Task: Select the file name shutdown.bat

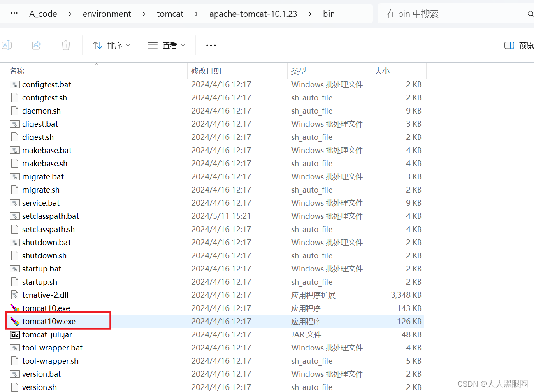Action: (46, 242)
